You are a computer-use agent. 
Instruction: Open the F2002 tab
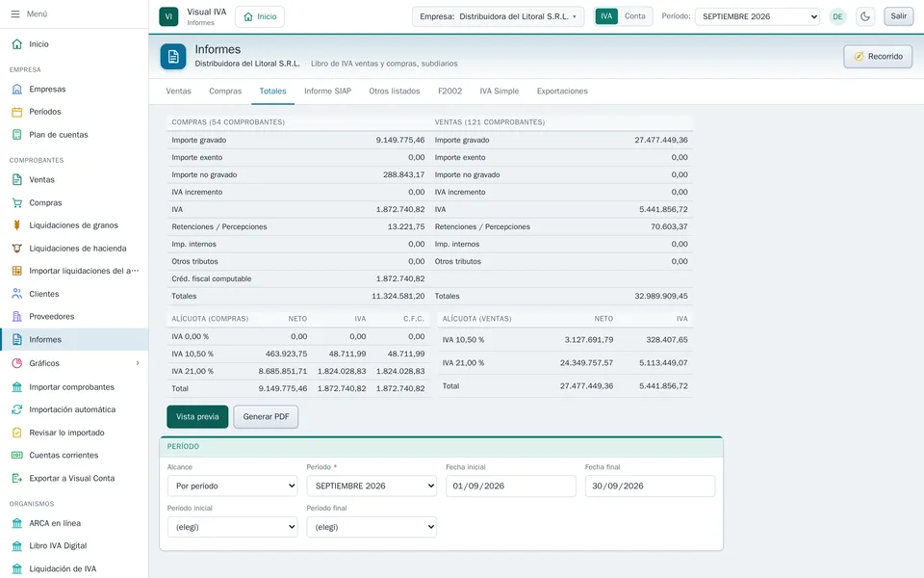[x=450, y=92]
